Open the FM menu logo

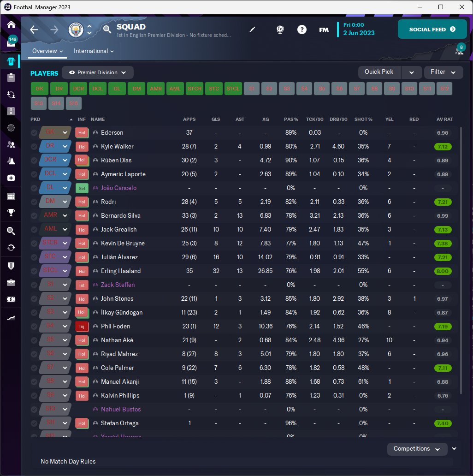point(324,30)
